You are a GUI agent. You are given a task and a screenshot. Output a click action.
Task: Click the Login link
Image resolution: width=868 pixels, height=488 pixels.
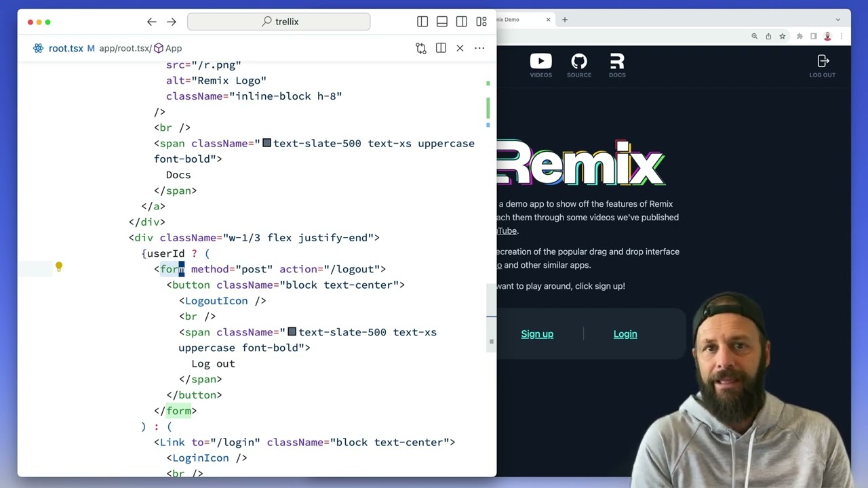tap(625, 333)
